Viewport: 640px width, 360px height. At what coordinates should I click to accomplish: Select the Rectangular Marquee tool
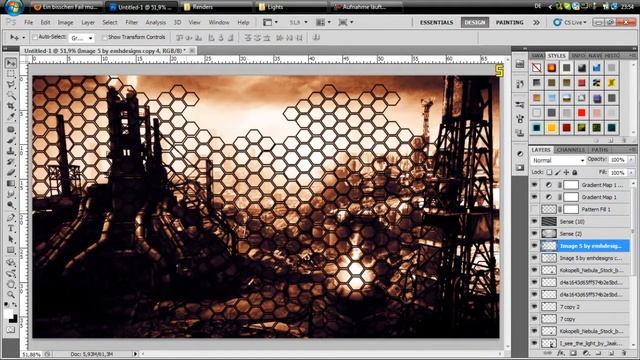(11, 74)
